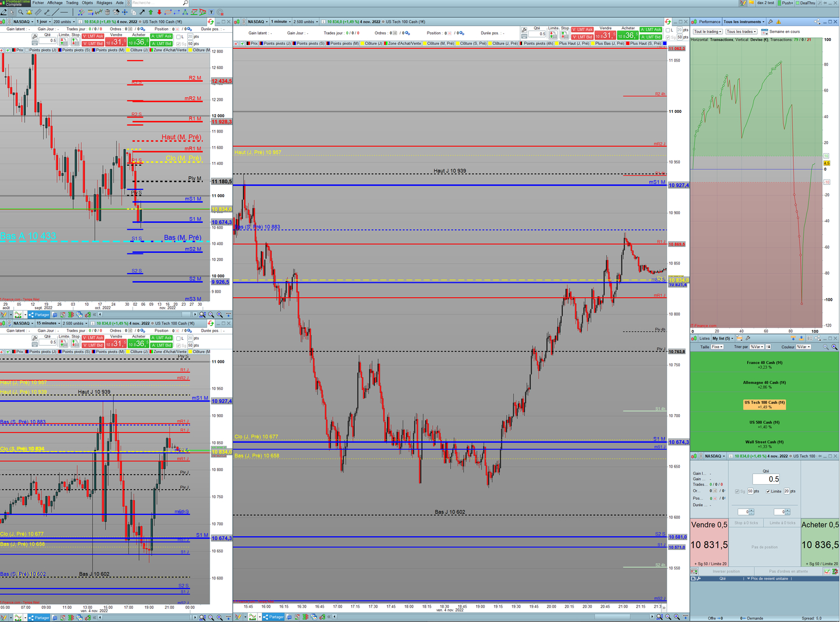Select the text annotation tool
Viewport: 840px width, 622px height.
point(211,12)
